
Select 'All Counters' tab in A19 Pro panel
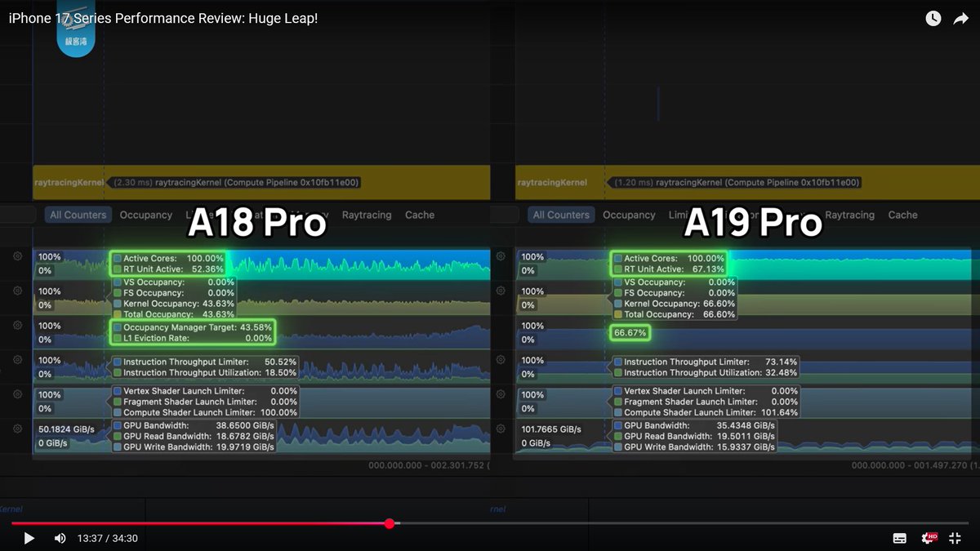pos(561,215)
